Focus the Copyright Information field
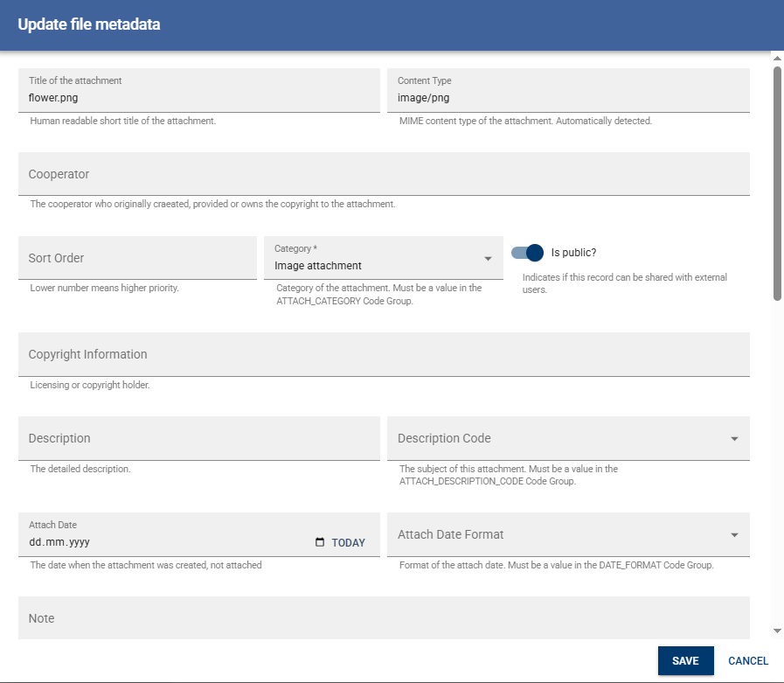 [384, 354]
